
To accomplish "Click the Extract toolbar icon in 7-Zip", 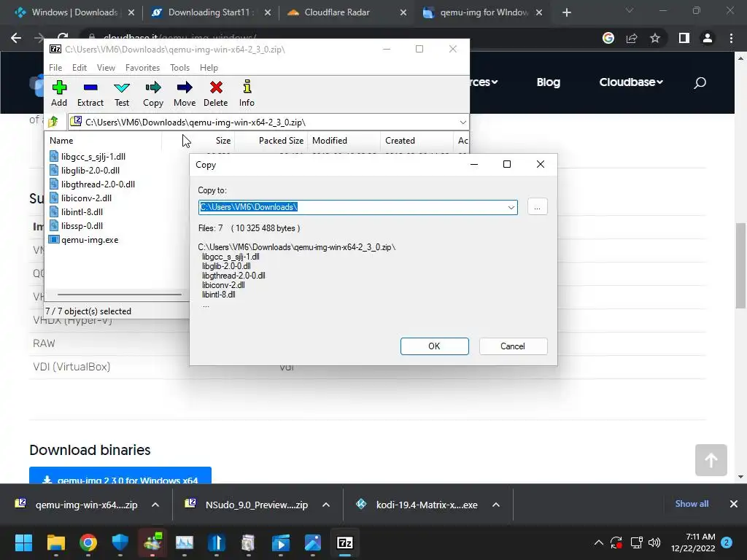I will coord(90,93).
